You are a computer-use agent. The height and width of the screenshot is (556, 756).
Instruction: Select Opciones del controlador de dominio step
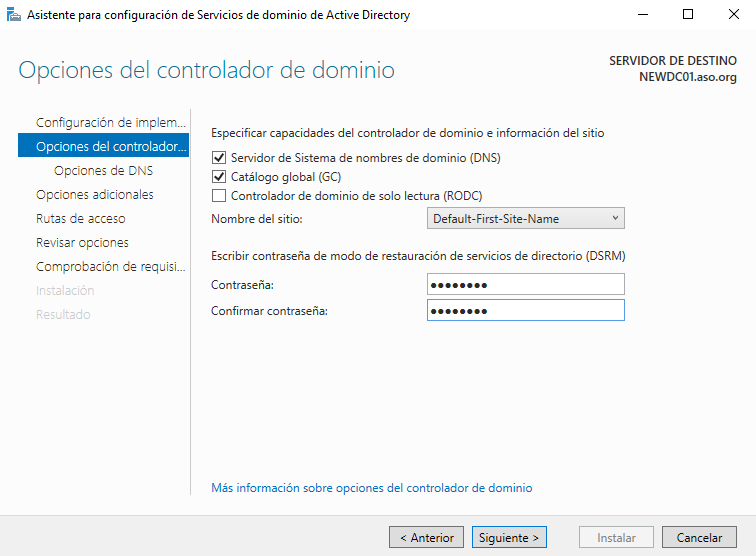point(110,147)
